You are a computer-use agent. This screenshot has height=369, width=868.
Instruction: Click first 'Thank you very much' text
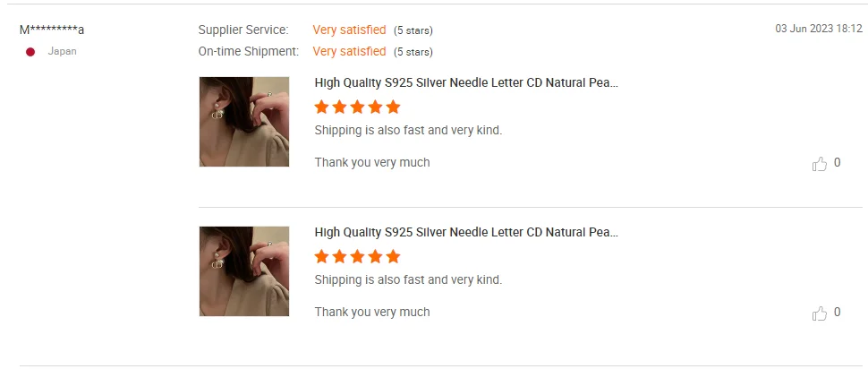click(x=372, y=162)
